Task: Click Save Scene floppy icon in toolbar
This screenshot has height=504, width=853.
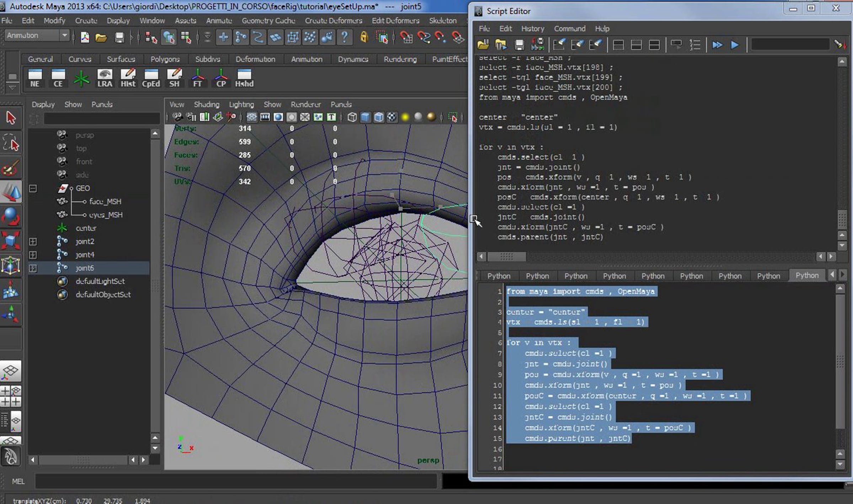Action: 119,37
